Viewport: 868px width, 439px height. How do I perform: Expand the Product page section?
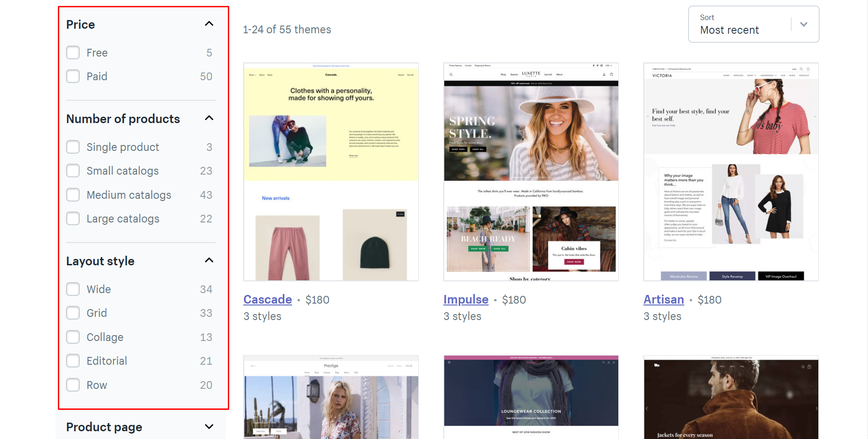(209, 427)
